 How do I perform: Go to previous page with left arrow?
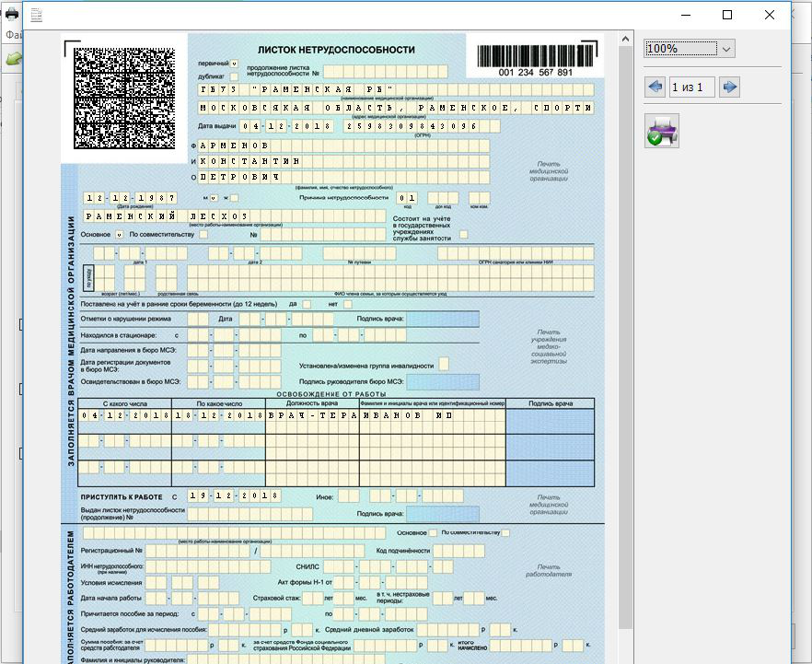(655, 87)
